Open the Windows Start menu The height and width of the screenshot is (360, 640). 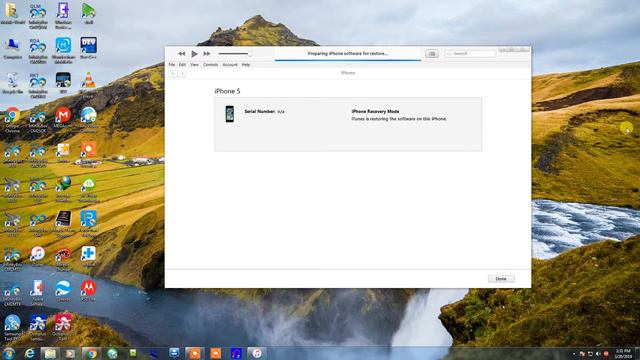[9, 353]
